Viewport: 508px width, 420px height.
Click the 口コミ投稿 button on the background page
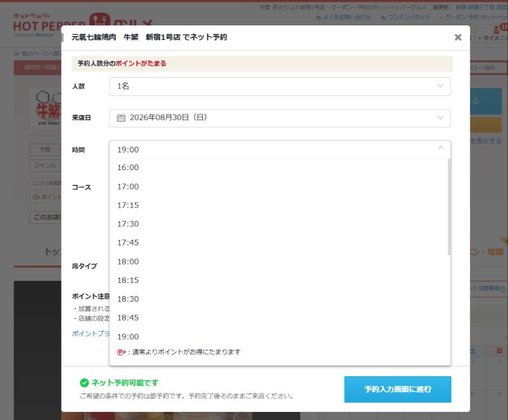45,183
